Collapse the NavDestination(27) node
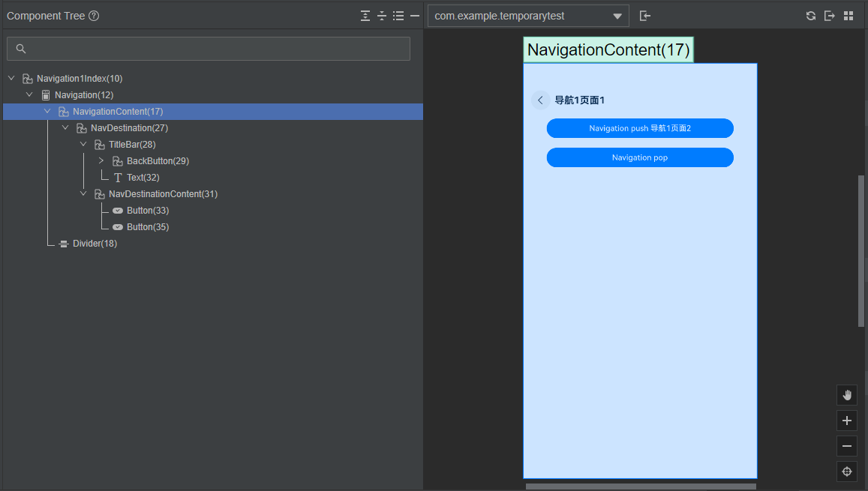 65,127
